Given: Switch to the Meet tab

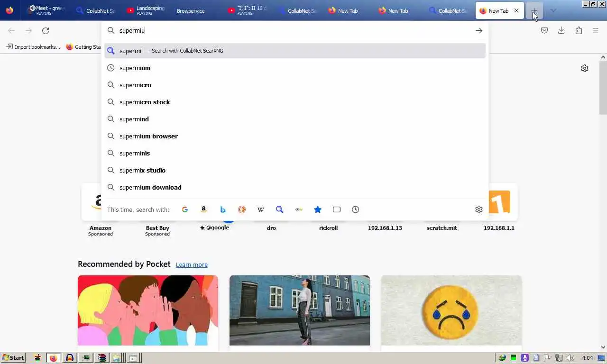Looking at the screenshot, I should click(46, 10).
